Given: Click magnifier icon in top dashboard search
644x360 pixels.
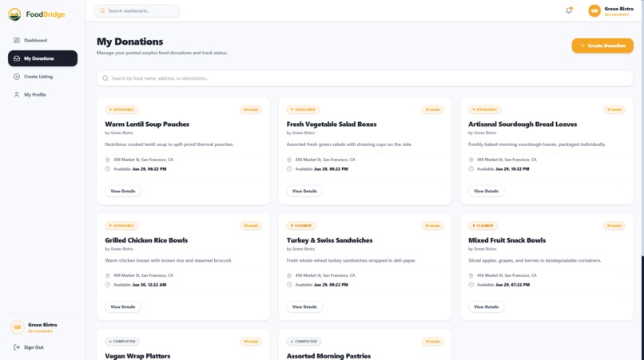Looking at the screenshot, I should point(102,10).
